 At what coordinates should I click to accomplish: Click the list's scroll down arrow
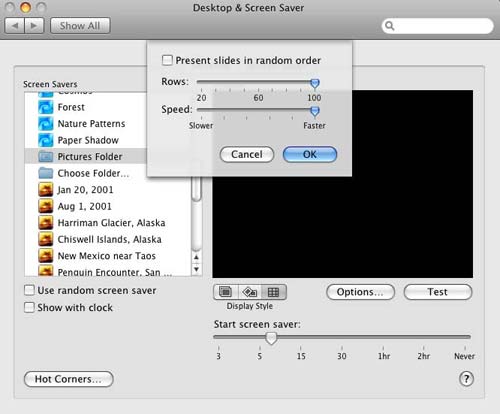point(196,269)
